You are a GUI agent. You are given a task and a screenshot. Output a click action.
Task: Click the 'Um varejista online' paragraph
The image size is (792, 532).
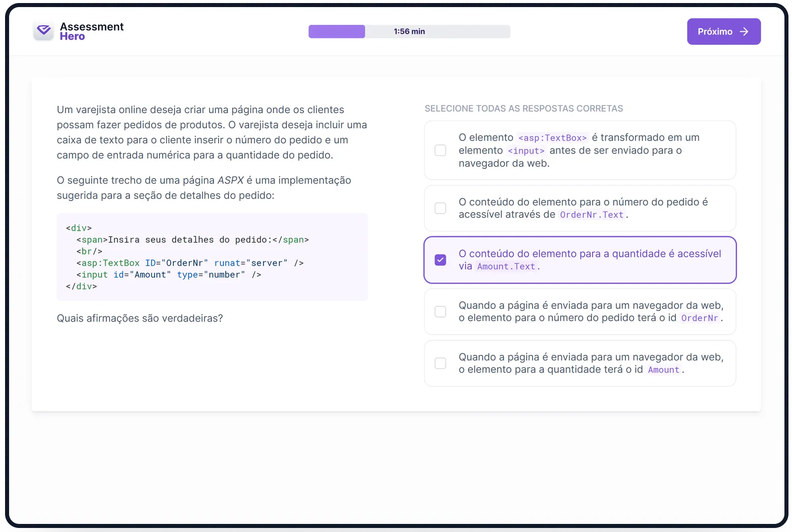coord(212,132)
